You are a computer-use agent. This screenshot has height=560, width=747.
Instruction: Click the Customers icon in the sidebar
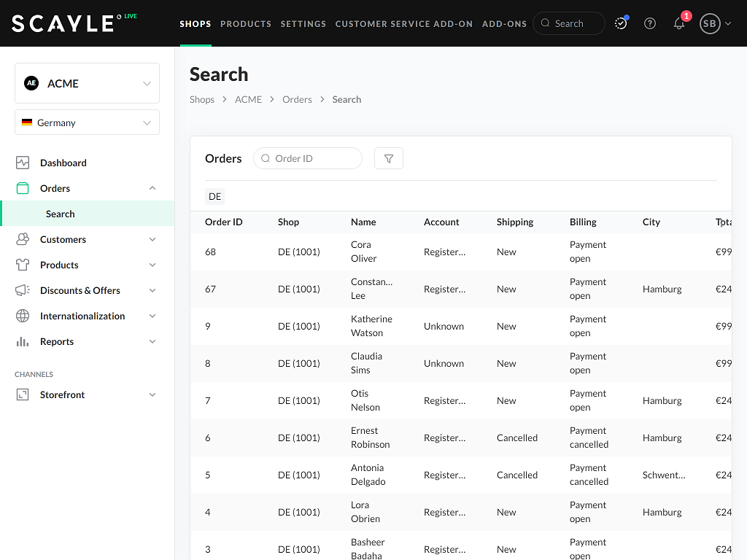(23, 239)
